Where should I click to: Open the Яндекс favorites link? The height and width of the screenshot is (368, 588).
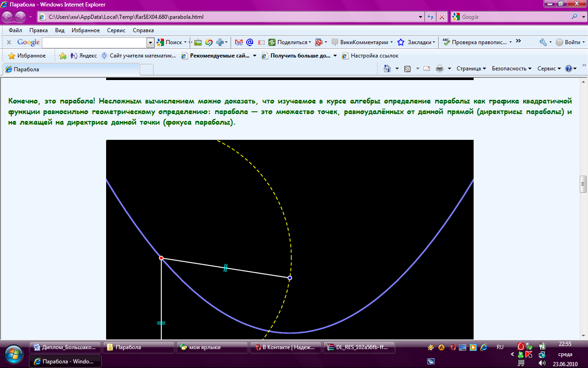[84, 56]
